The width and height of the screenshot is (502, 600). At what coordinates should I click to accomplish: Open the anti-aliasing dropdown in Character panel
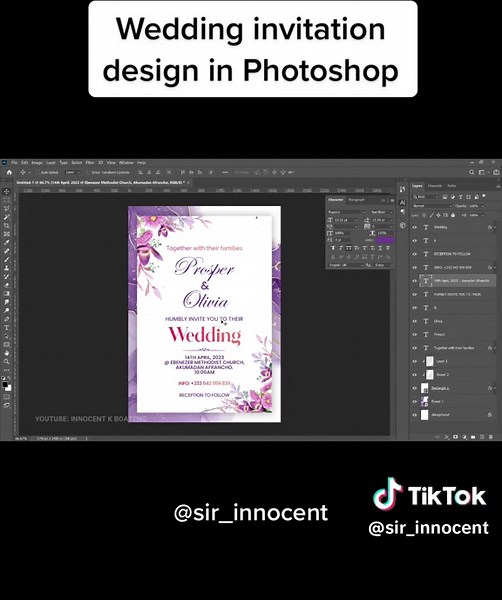point(383,265)
